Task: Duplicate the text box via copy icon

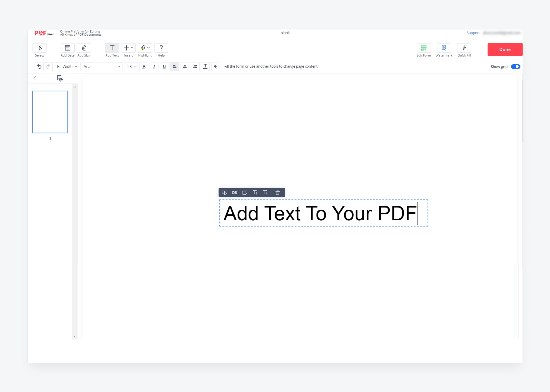Action: click(x=245, y=192)
